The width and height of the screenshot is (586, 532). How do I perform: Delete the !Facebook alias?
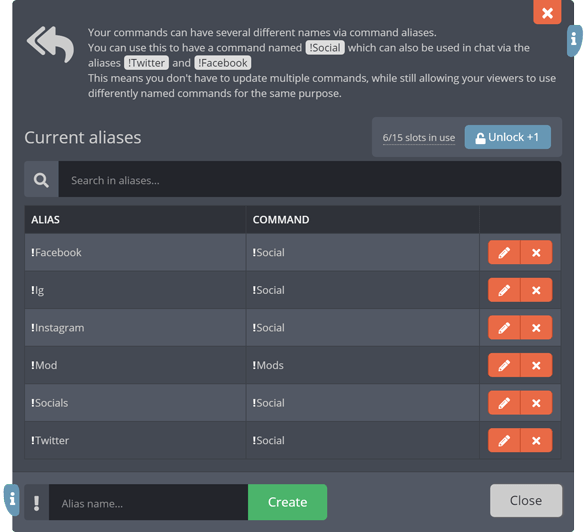tap(536, 253)
